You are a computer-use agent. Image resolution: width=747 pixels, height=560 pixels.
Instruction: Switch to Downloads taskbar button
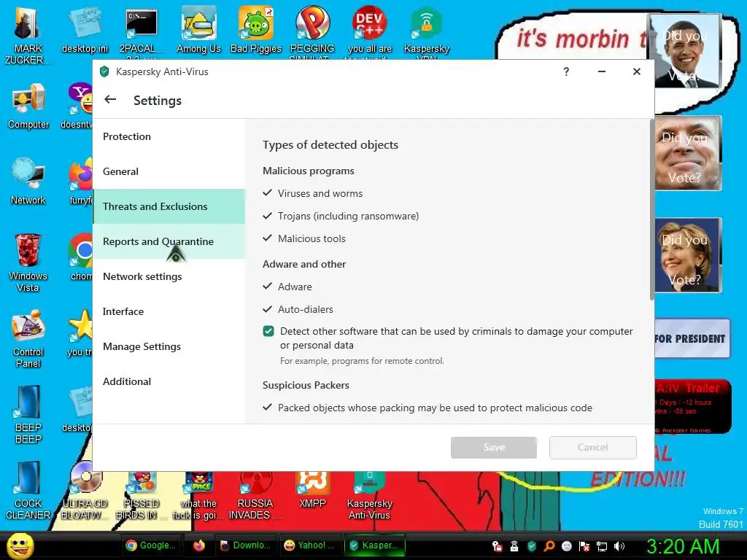tap(246, 545)
